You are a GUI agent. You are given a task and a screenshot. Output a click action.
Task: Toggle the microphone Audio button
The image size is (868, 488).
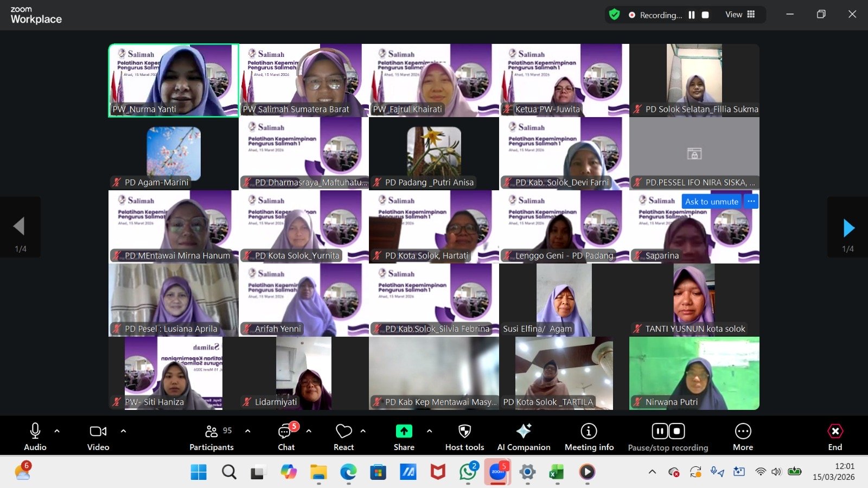35,437
